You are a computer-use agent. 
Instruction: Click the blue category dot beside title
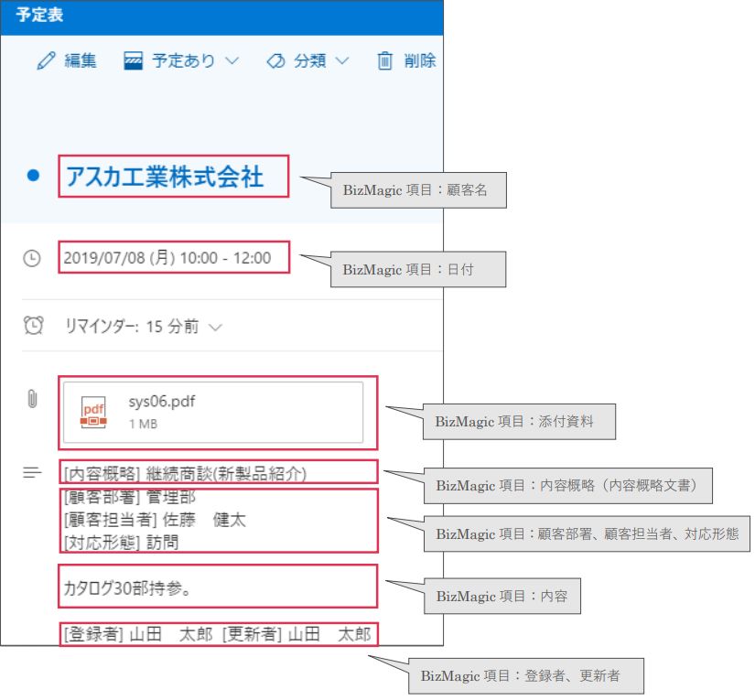[33, 176]
